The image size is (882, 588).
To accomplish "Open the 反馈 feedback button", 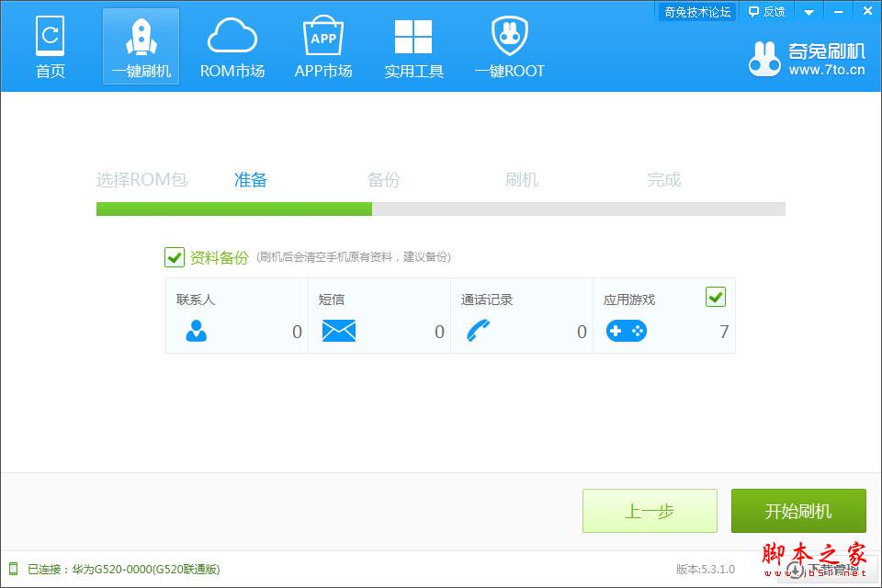I will (x=766, y=12).
